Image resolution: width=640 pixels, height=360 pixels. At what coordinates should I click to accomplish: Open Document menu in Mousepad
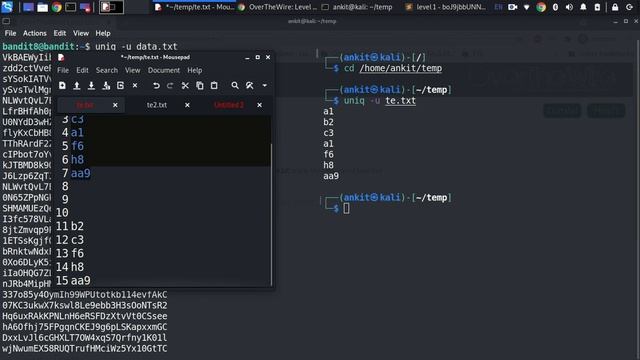[x=164, y=70]
